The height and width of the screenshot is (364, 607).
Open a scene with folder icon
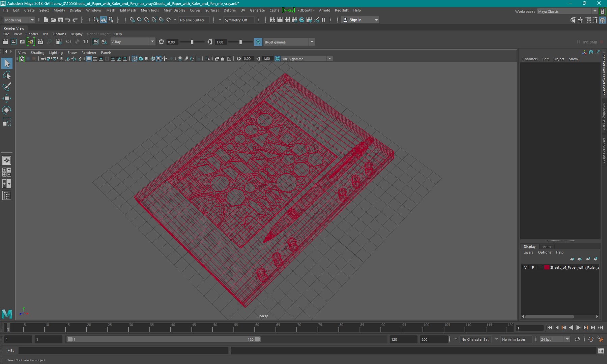pos(53,20)
